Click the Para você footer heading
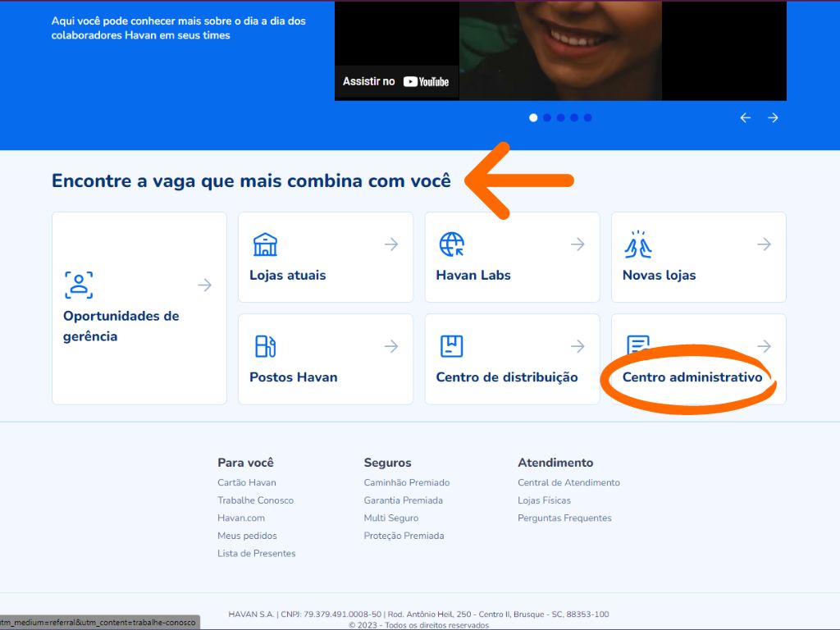Viewport: 840px width, 630px height. (x=245, y=463)
